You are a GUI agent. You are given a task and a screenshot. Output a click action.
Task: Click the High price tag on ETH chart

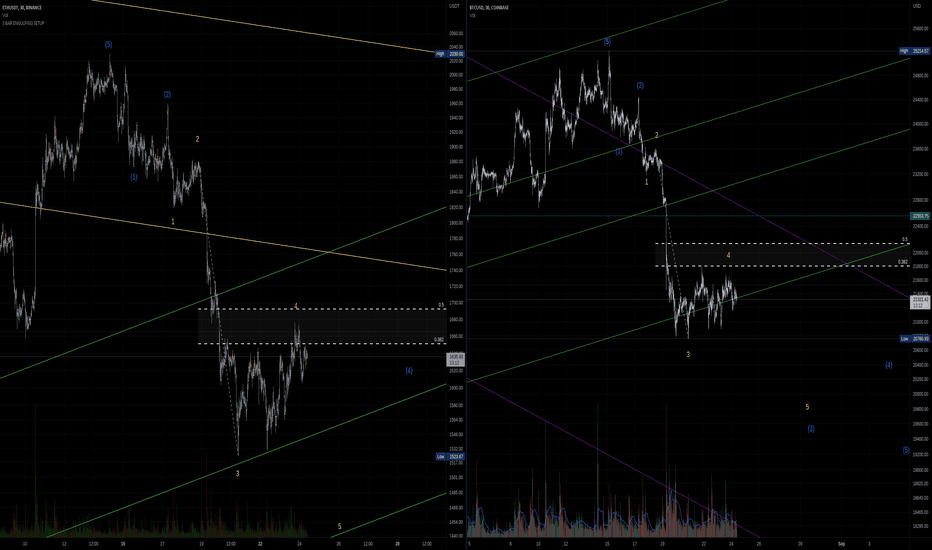coord(449,54)
